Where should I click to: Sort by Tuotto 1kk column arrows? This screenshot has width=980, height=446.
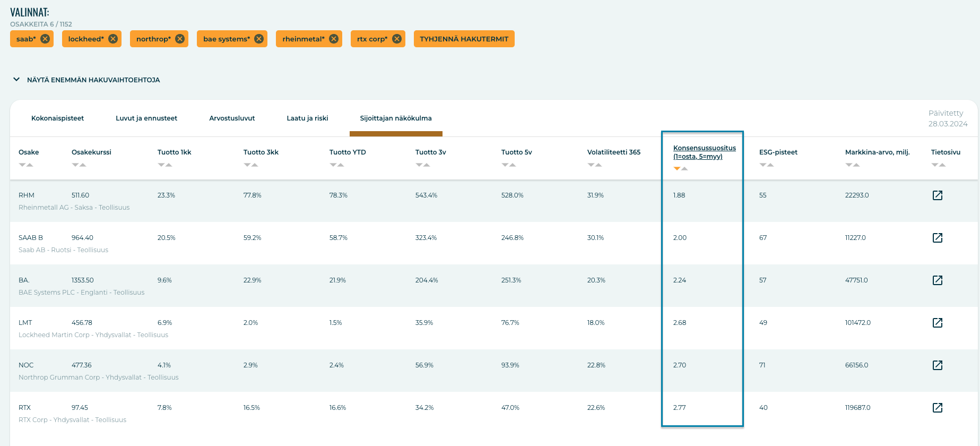pyautogui.click(x=165, y=165)
